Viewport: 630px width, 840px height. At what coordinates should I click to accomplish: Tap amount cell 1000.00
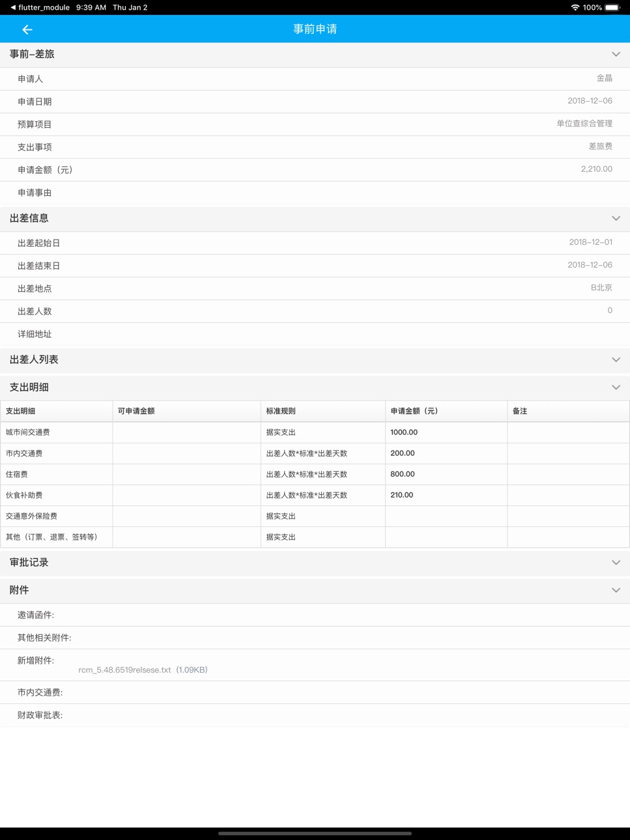tap(446, 432)
